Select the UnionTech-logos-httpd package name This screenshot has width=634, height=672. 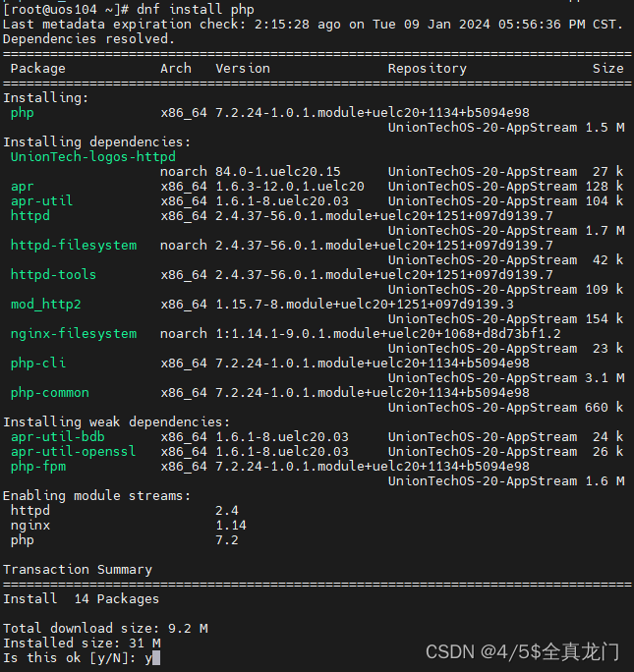[x=93, y=157]
